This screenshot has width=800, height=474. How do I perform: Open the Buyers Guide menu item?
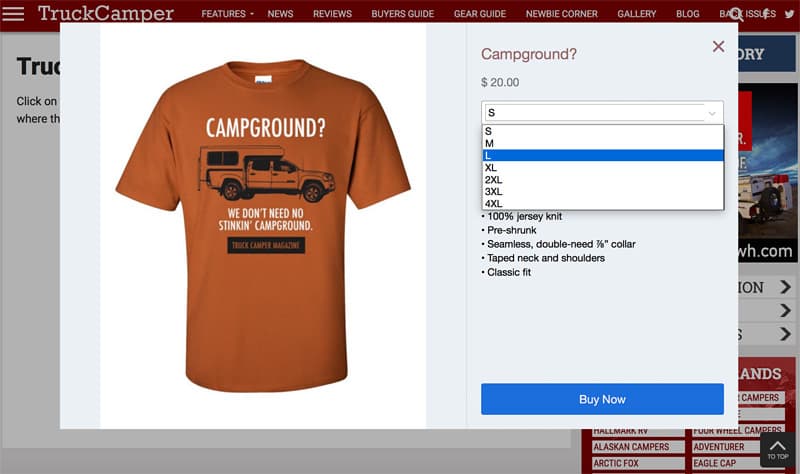(x=403, y=14)
